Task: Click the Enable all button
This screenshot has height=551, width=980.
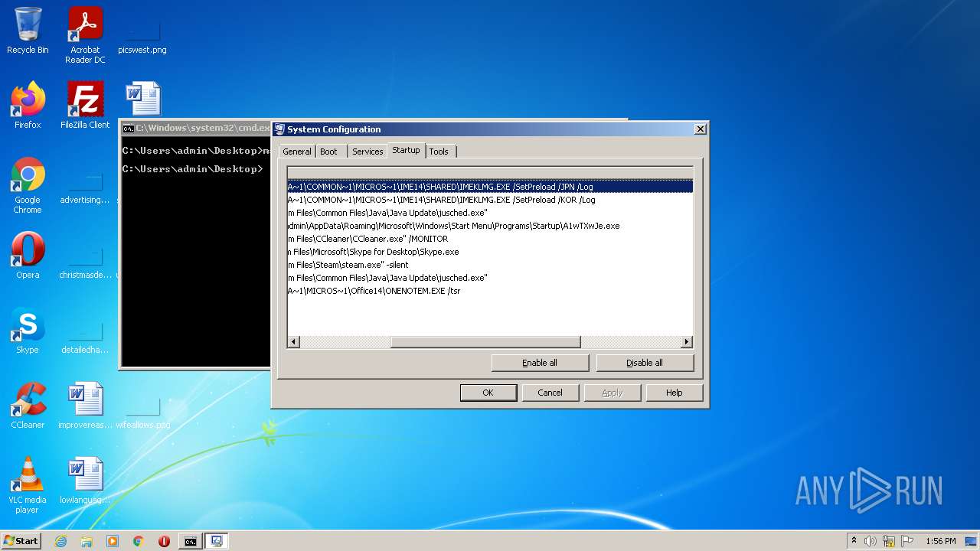Action: [540, 363]
